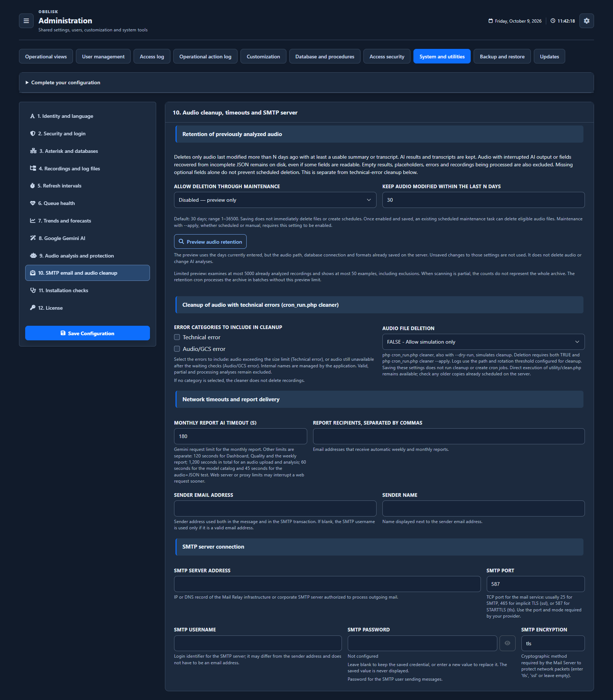Image resolution: width=613 pixels, height=700 pixels.
Task: Click the License key icon
Action: (x=33, y=308)
